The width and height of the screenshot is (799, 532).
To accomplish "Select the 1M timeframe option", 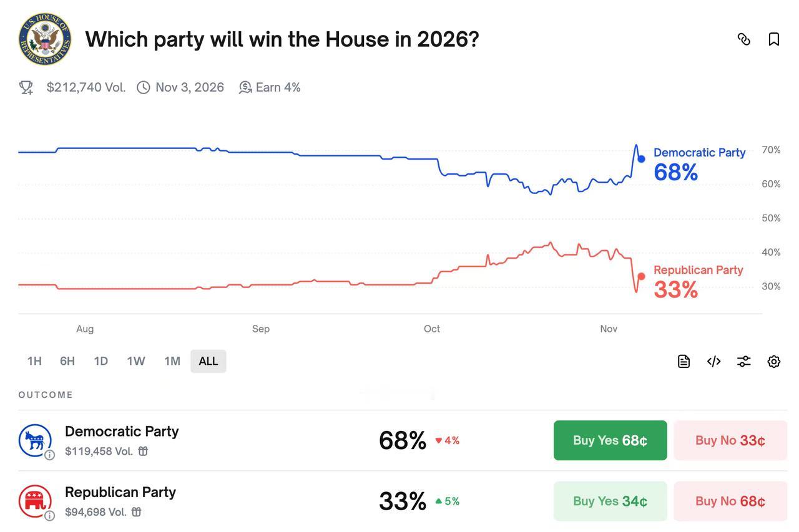I will coord(172,360).
